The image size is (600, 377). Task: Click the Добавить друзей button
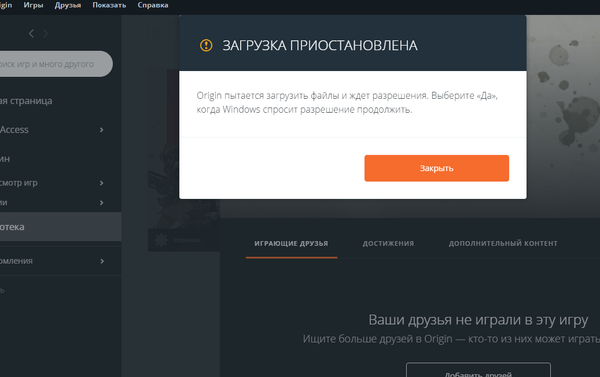(478, 370)
